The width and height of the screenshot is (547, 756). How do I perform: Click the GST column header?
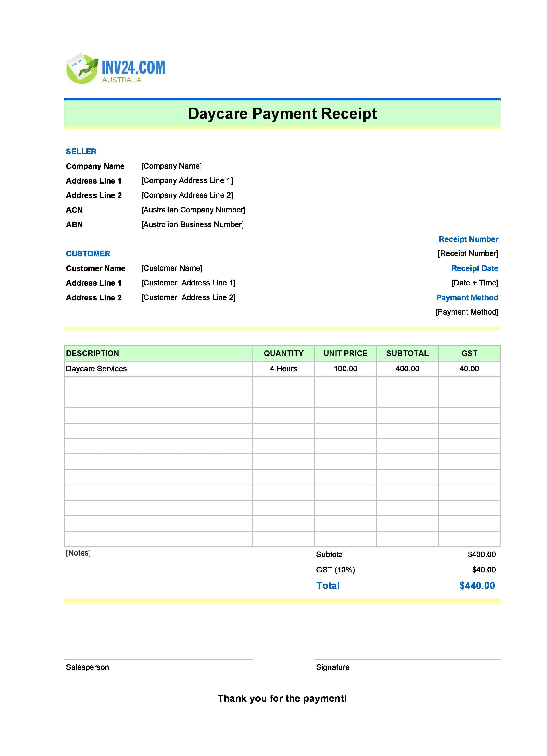pos(469,353)
